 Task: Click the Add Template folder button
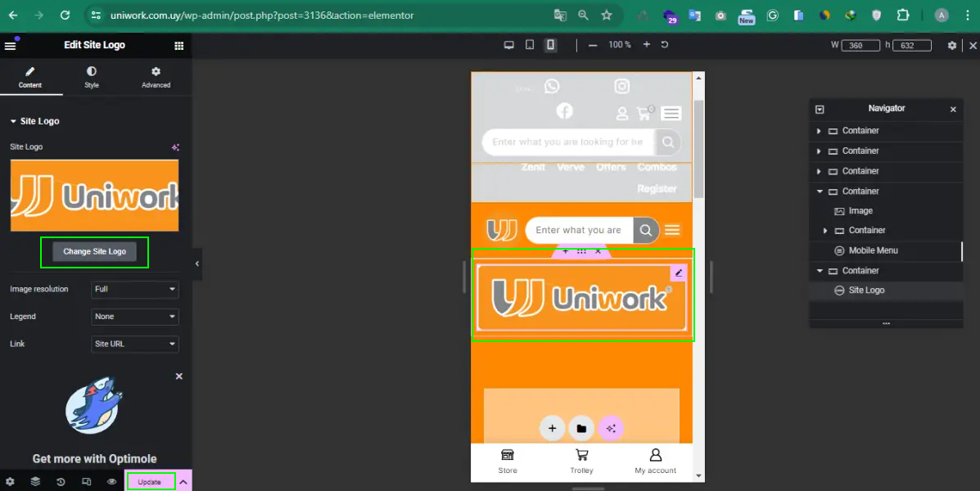581,428
